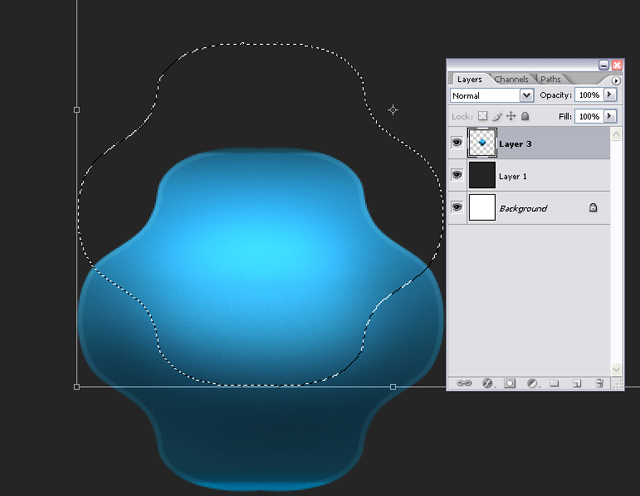Viewport: 640px width, 496px height.
Task: Click the bottom-left transform handle
Action: [77, 387]
